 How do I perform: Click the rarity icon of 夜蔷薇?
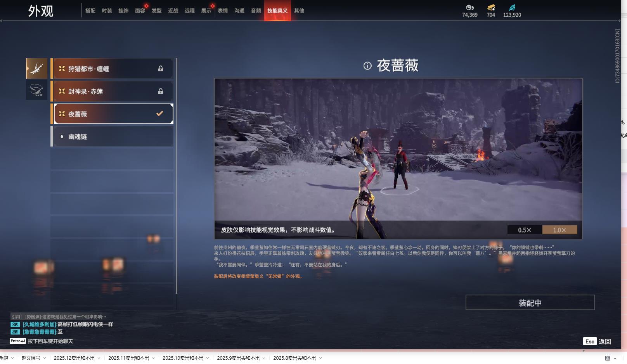(x=62, y=114)
